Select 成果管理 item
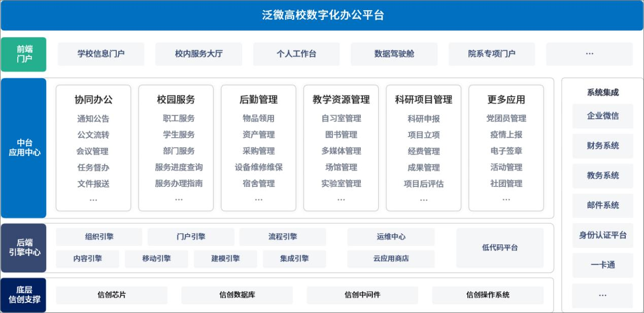This screenshot has width=644, height=313. (424, 168)
